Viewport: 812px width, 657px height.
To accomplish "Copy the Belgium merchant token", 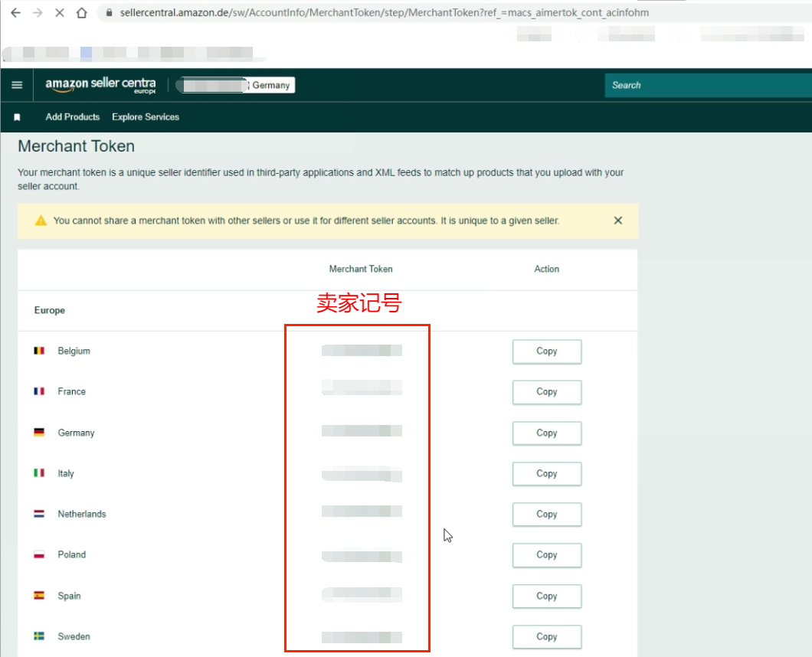I will [x=547, y=351].
